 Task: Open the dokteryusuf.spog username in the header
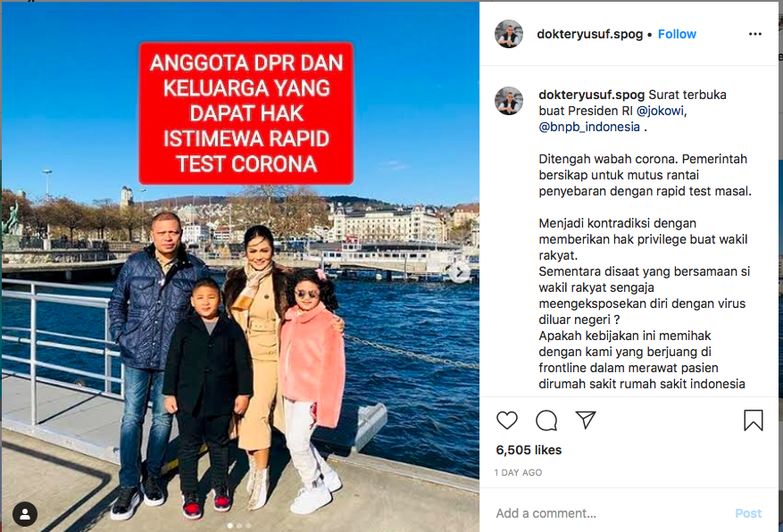pyautogui.click(x=590, y=34)
